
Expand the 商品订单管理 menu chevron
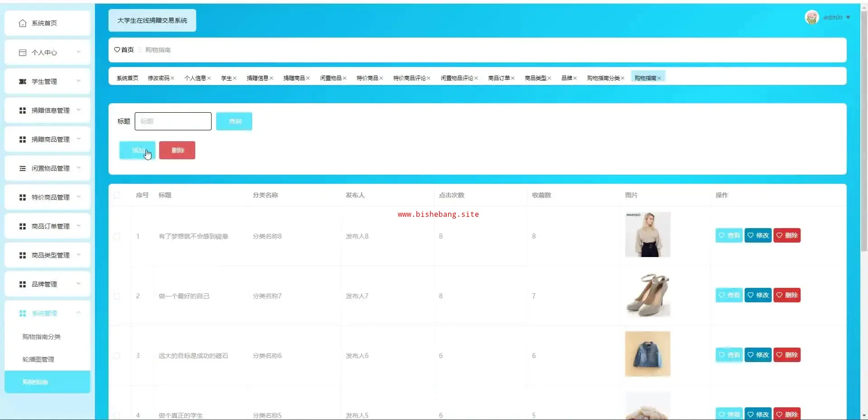pyautogui.click(x=79, y=226)
